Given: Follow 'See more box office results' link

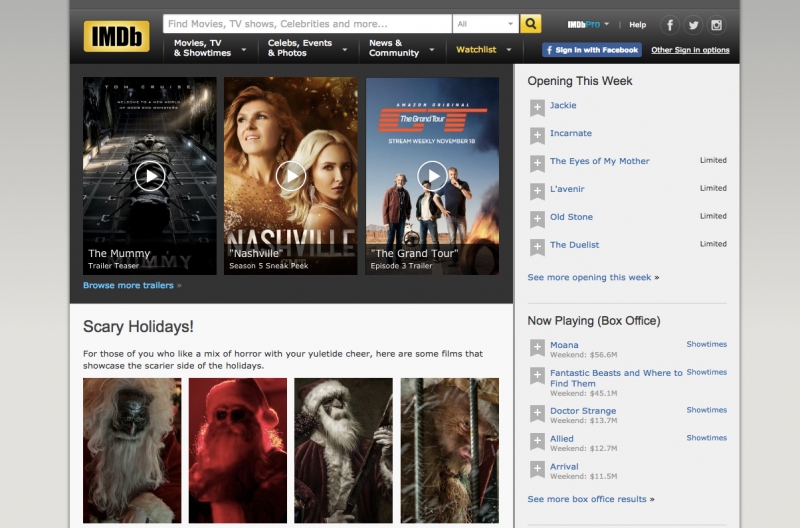Looking at the screenshot, I should click(x=588, y=499).
